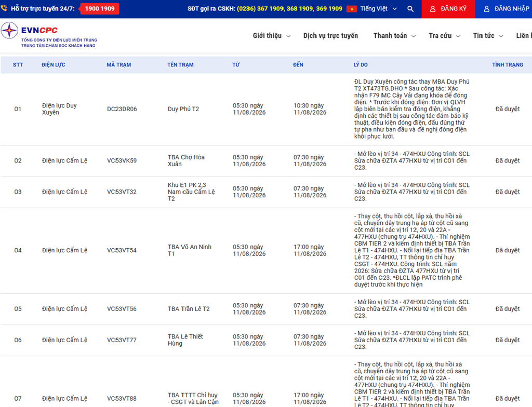532x407 pixels.
Task: Click row number 05
Action: coord(18,309)
